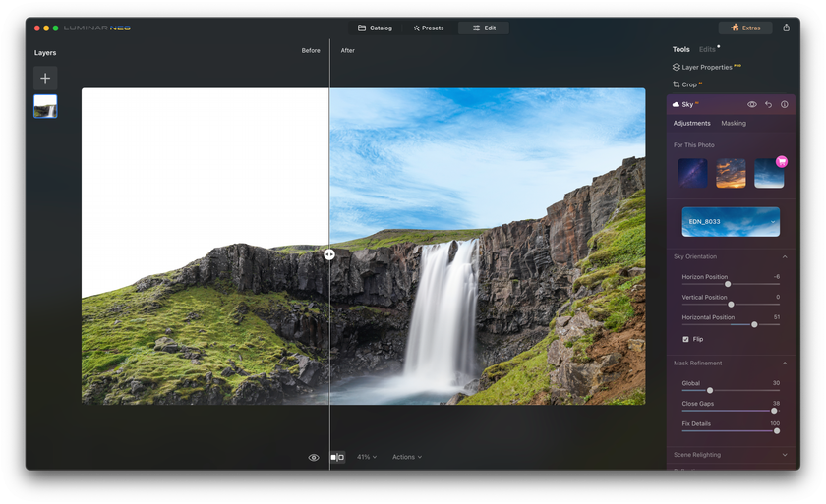Image resolution: width=826 pixels, height=504 pixels.
Task: Switch to the Tools panel tab
Action: (x=680, y=49)
